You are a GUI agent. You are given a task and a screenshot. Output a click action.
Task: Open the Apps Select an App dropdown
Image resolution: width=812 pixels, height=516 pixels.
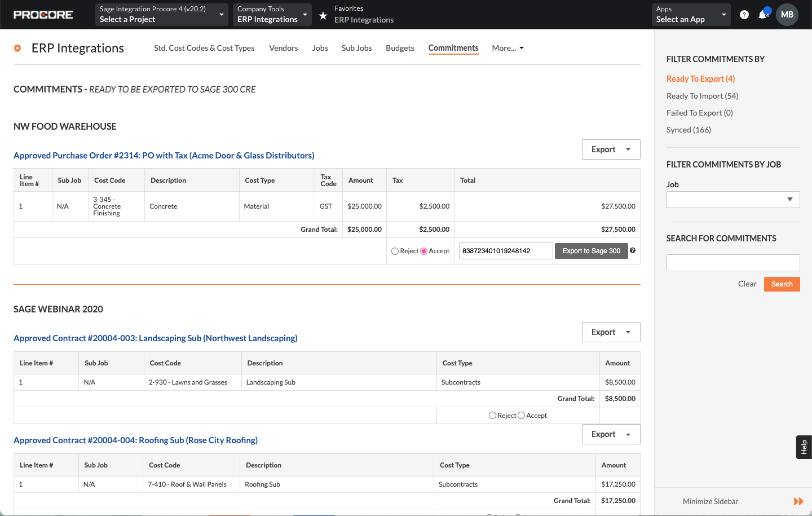coord(691,15)
